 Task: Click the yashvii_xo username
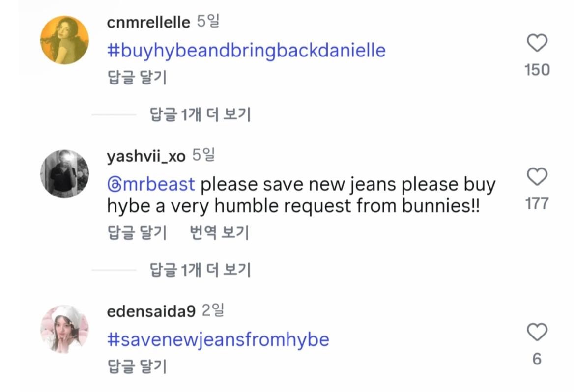(146, 156)
